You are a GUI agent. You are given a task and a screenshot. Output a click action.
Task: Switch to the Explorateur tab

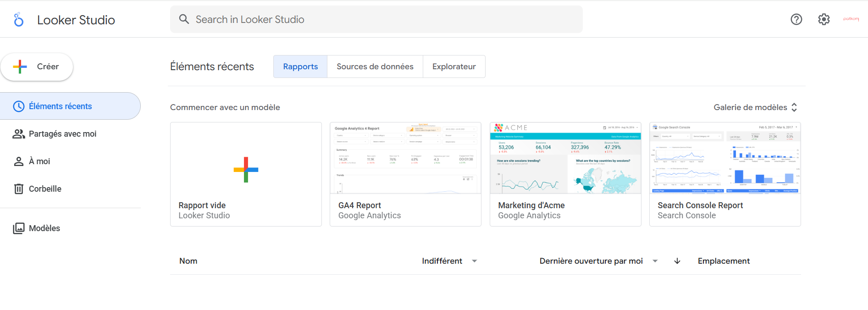[454, 66]
